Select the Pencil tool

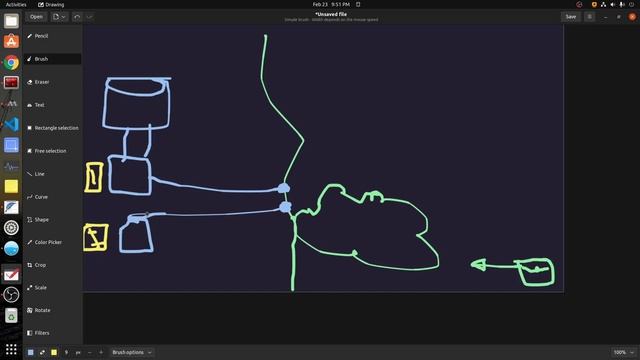tap(52, 36)
